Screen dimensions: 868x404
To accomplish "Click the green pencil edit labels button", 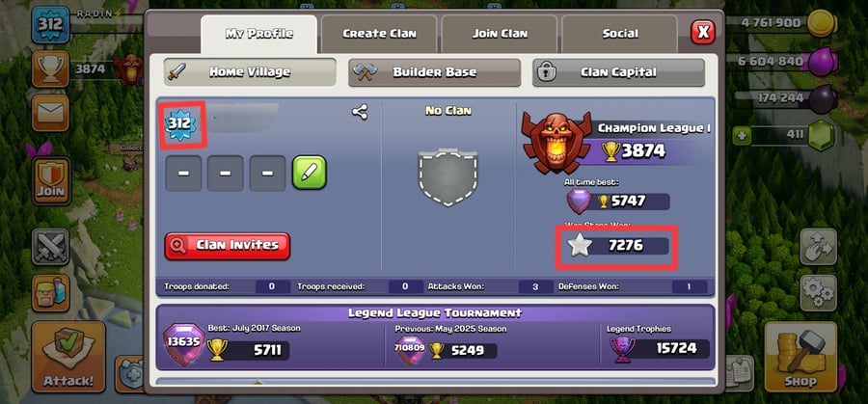I will tap(310, 173).
